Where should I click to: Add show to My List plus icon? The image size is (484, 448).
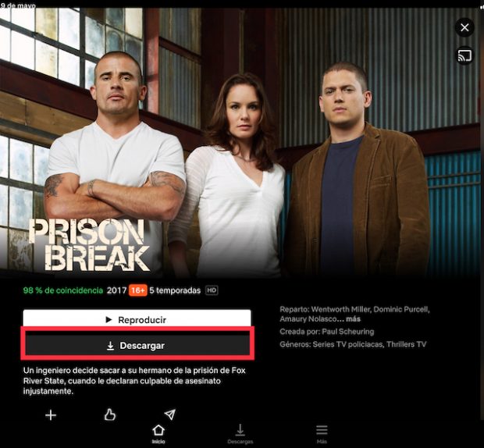[x=51, y=415]
